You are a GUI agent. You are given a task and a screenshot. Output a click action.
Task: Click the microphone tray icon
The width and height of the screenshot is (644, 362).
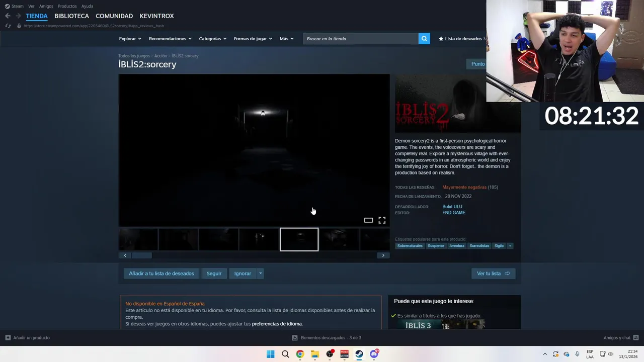pos(577,354)
